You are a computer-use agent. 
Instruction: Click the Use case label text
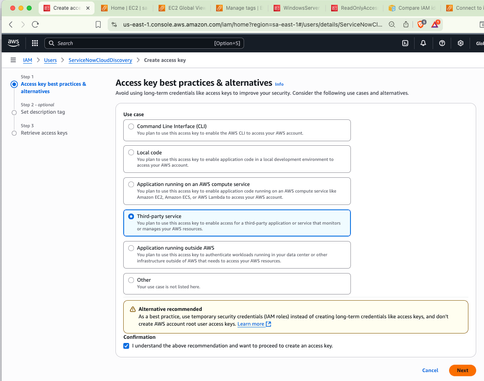134,114
